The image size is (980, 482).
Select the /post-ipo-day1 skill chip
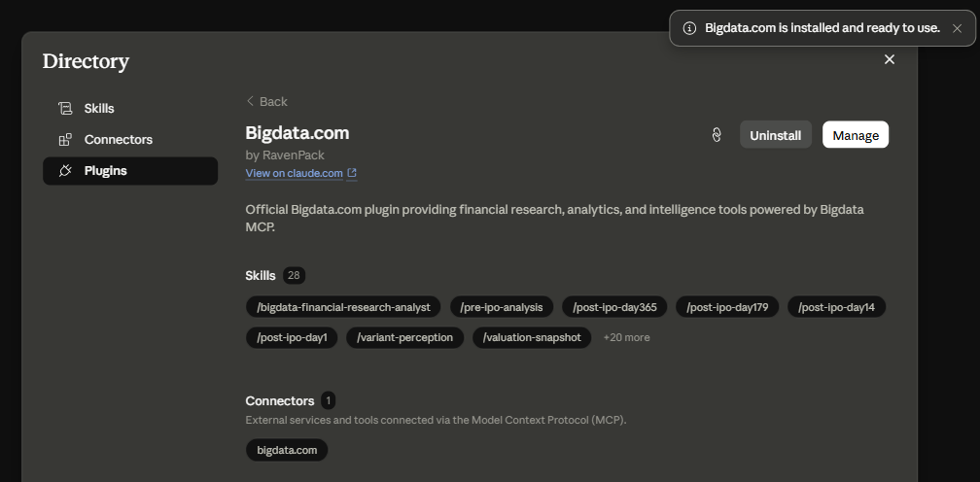292,338
